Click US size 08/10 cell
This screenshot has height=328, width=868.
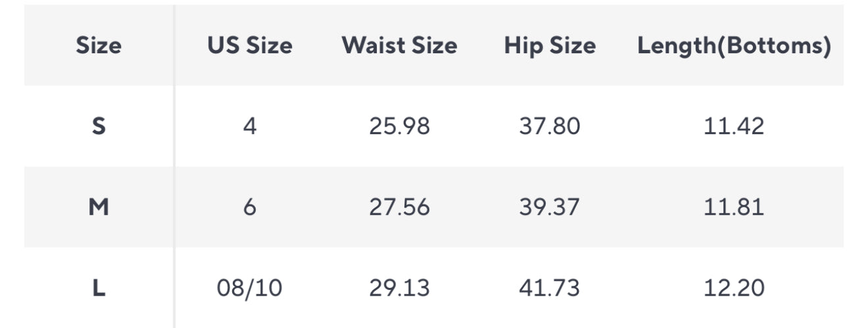[250, 288]
